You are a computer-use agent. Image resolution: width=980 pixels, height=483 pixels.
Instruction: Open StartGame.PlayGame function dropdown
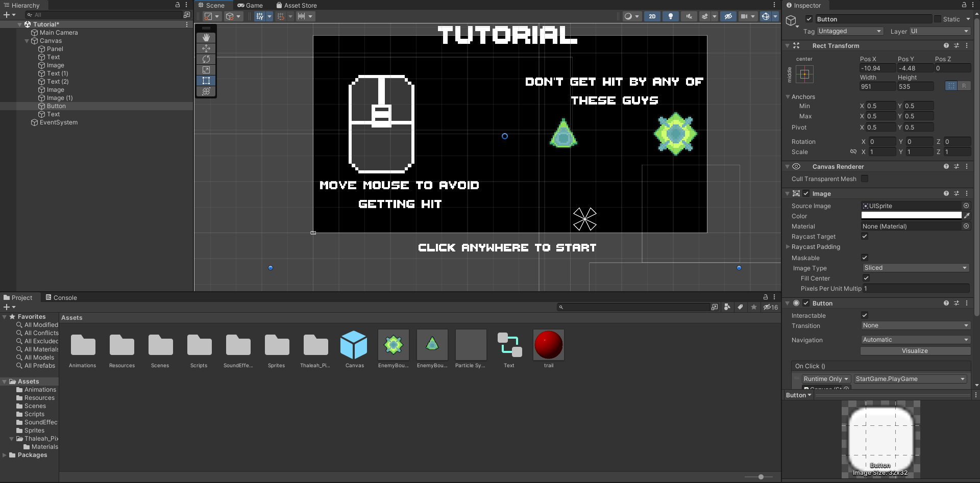tap(911, 379)
